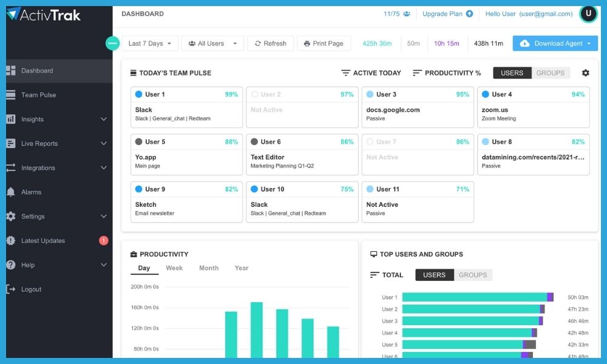Open the All Users filter dropdown
This screenshot has height=364, width=607.
(x=212, y=43)
